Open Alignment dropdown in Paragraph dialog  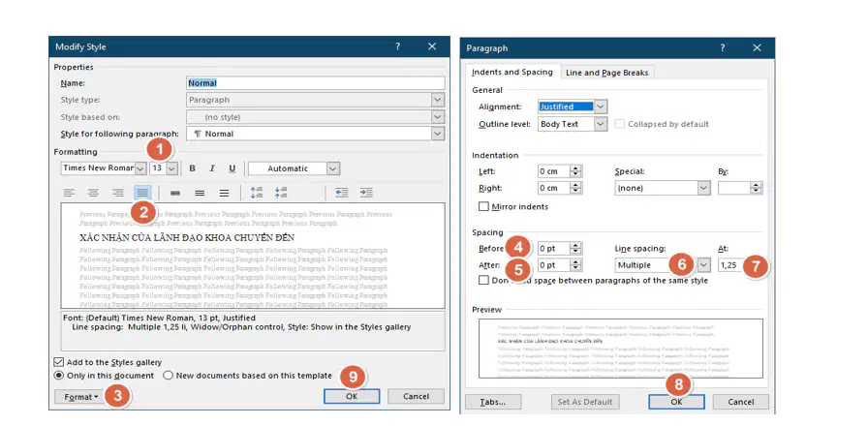pyautogui.click(x=601, y=106)
